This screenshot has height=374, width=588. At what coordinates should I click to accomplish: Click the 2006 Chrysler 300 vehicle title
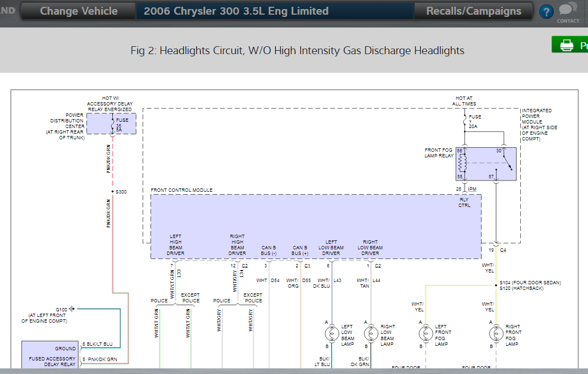click(x=236, y=11)
